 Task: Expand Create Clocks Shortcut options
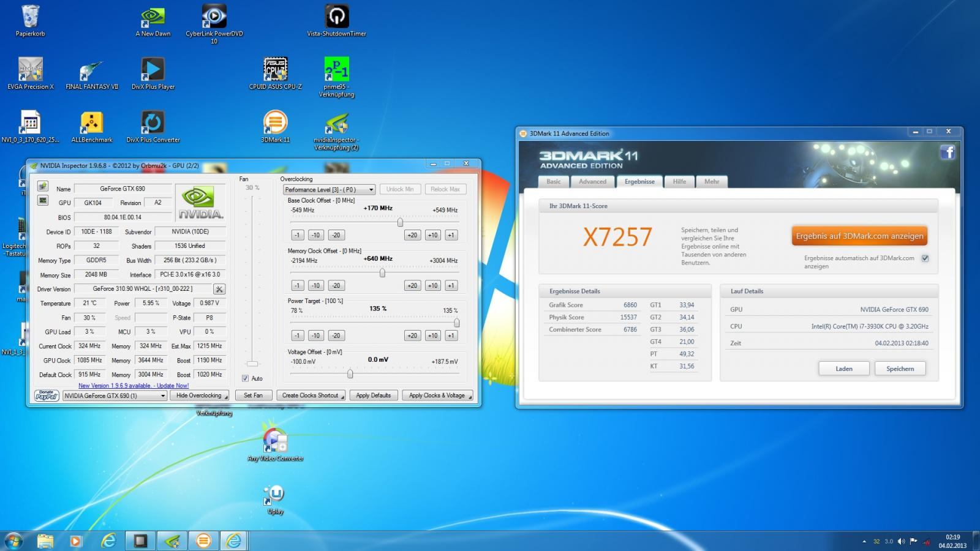coord(311,395)
